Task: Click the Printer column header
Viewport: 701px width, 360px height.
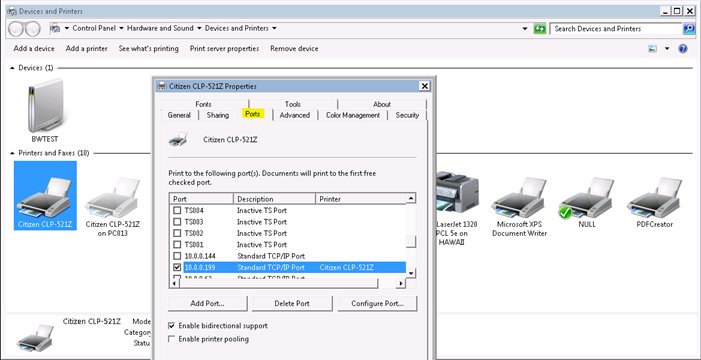Action: coord(361,199)
